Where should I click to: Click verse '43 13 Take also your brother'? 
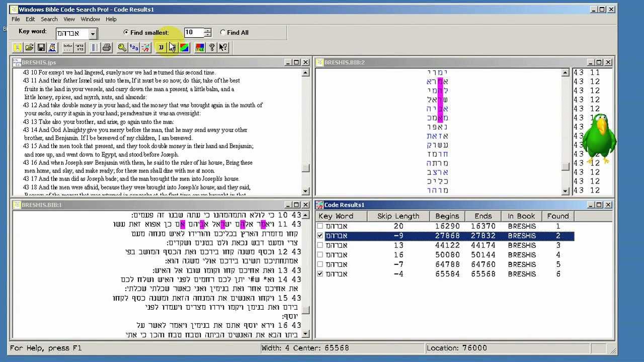click(x=99, y=122)
